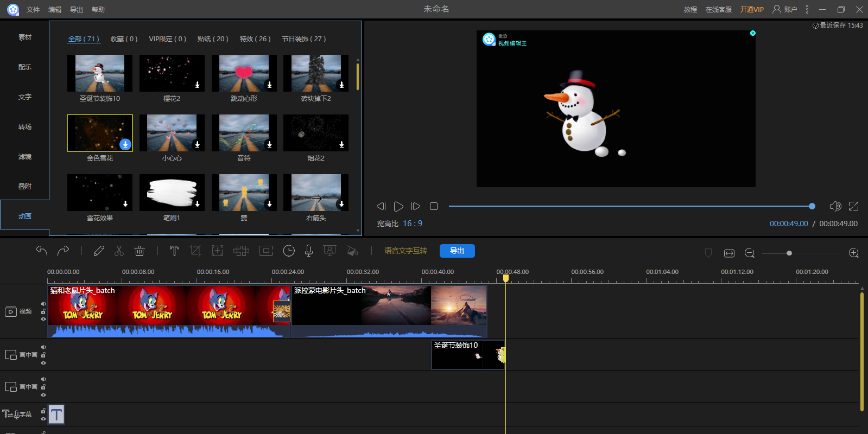Click the mosaic tool icon
Screen dimensions: 868x434
[x=241, y=251]
